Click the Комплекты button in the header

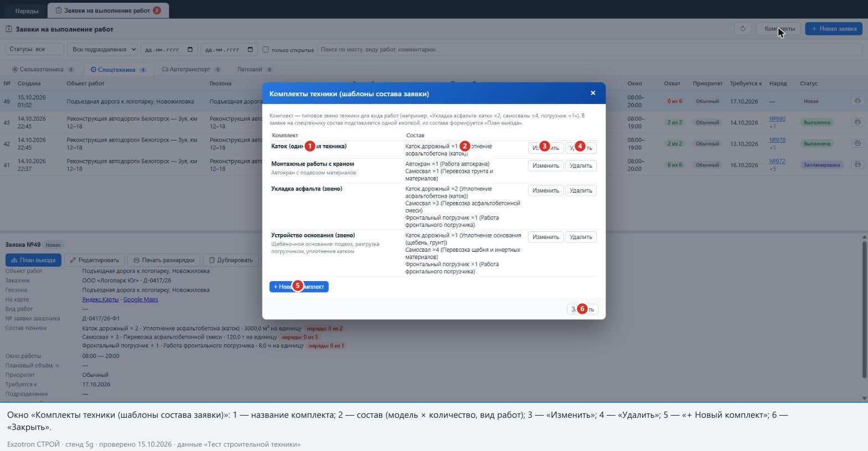[778, 29]
